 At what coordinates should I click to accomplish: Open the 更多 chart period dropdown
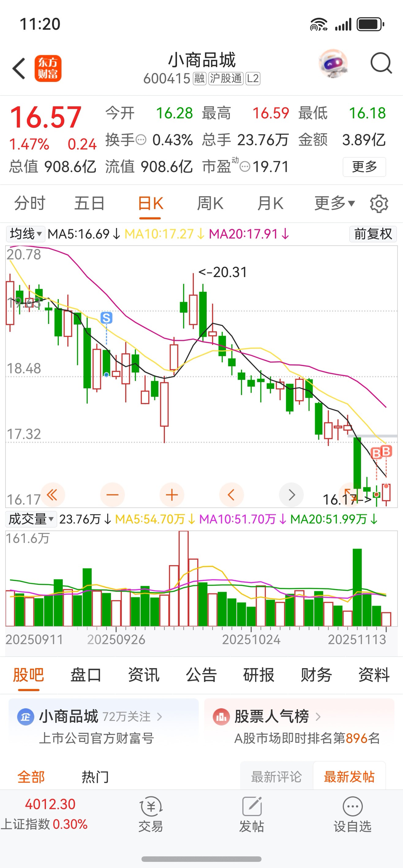click(334, 203)
